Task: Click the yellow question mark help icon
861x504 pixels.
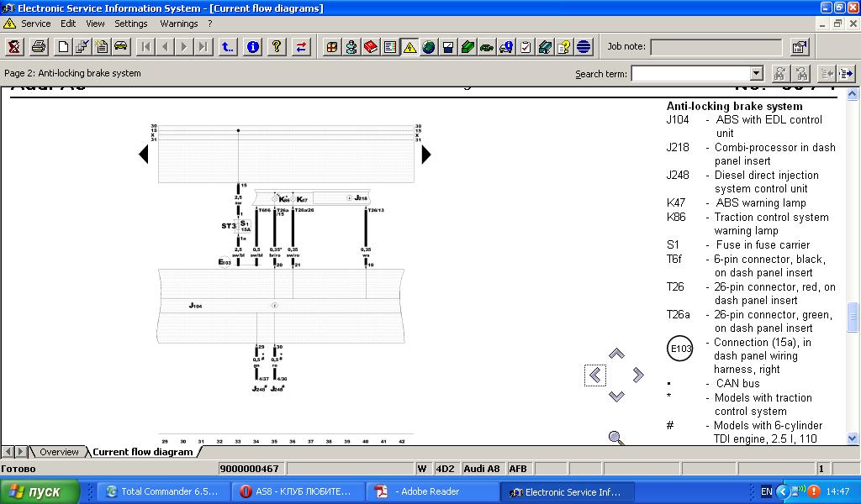Action: click(x=277, y=47)
